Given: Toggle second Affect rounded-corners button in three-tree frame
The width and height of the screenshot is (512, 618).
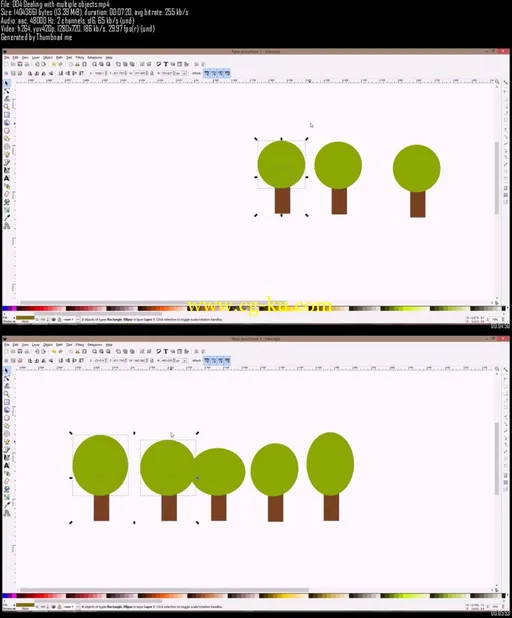Looking at the screenshot, I should [x=214, y=73].
